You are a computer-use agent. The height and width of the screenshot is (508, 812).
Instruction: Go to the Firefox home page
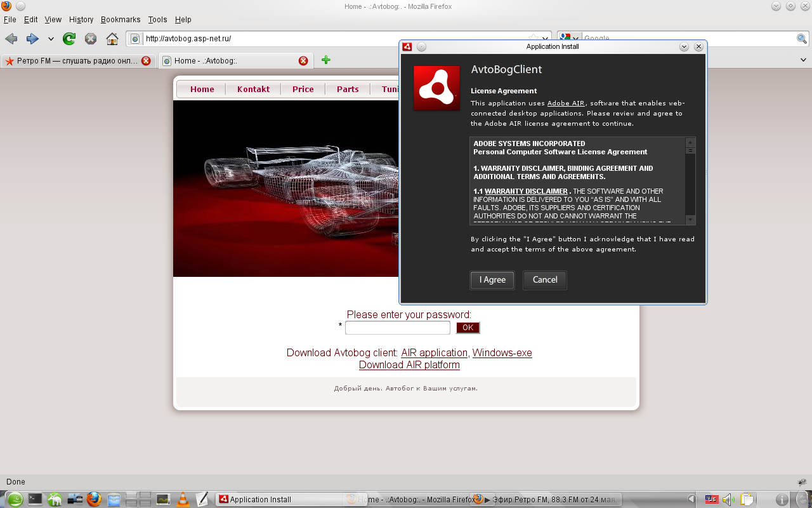(112, 39)
